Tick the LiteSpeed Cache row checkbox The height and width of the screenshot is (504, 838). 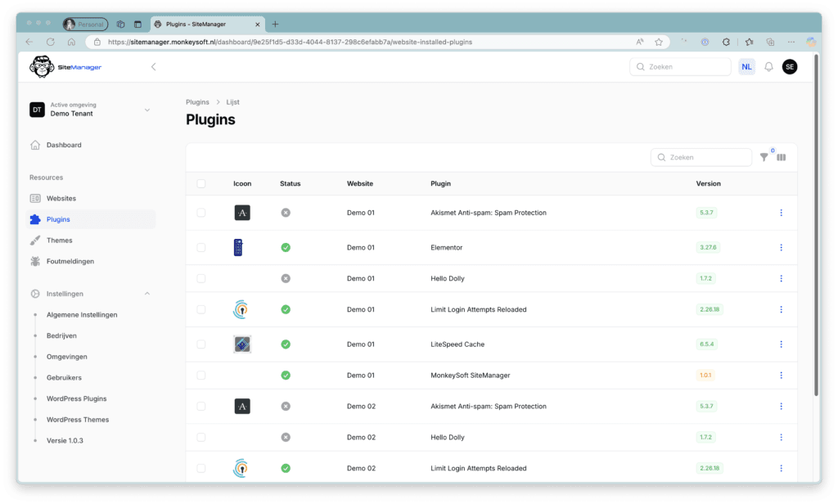201,344
